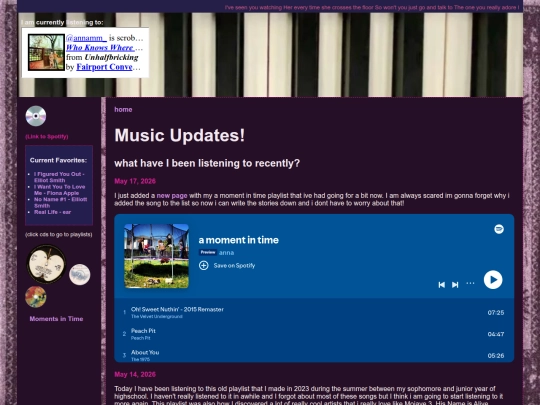Click the Save on Spotify text

pyautogui.click(x=234, y=266)
